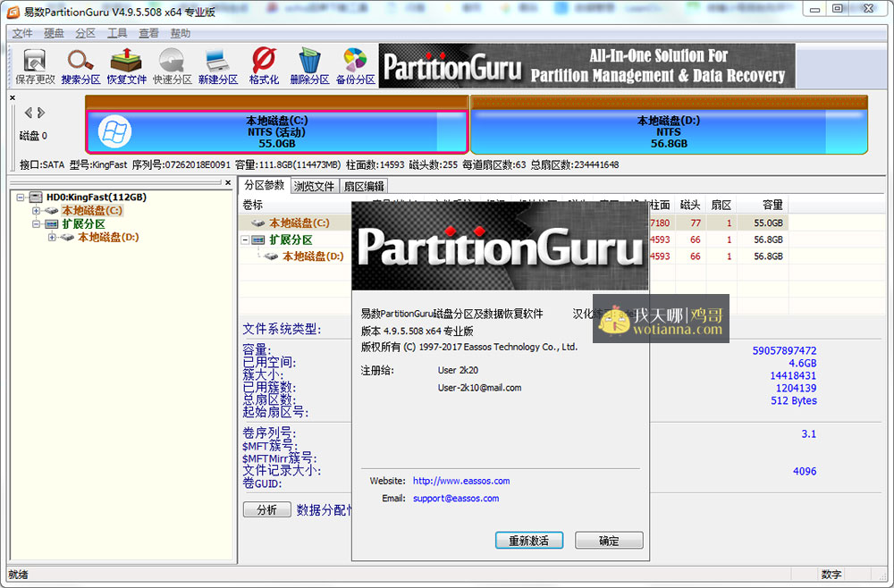Select the 删除分区 delete partition tool
Viewport: 894px width, 588px height.
[x=309, y=67]
